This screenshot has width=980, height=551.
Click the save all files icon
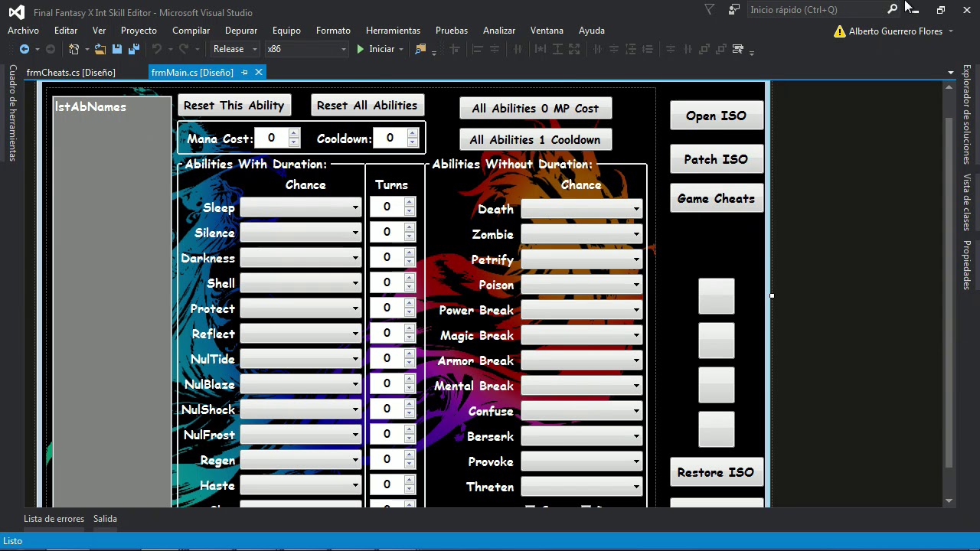point(133,49)
